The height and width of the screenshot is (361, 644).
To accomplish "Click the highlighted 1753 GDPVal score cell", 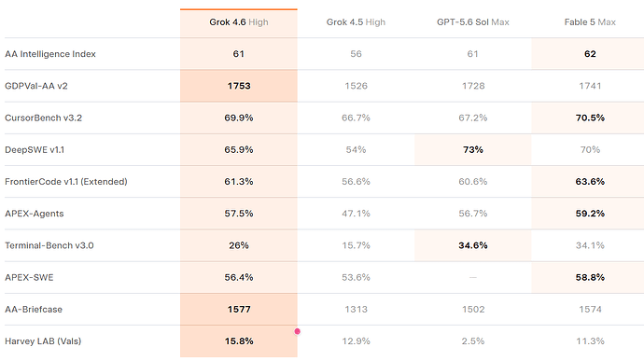I will (x=239, y=86).
